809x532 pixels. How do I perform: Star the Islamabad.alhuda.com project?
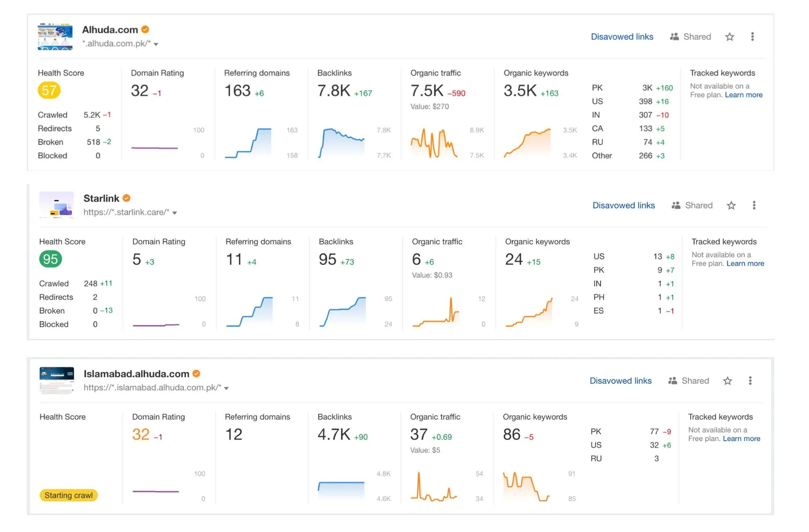pos(728,381)
